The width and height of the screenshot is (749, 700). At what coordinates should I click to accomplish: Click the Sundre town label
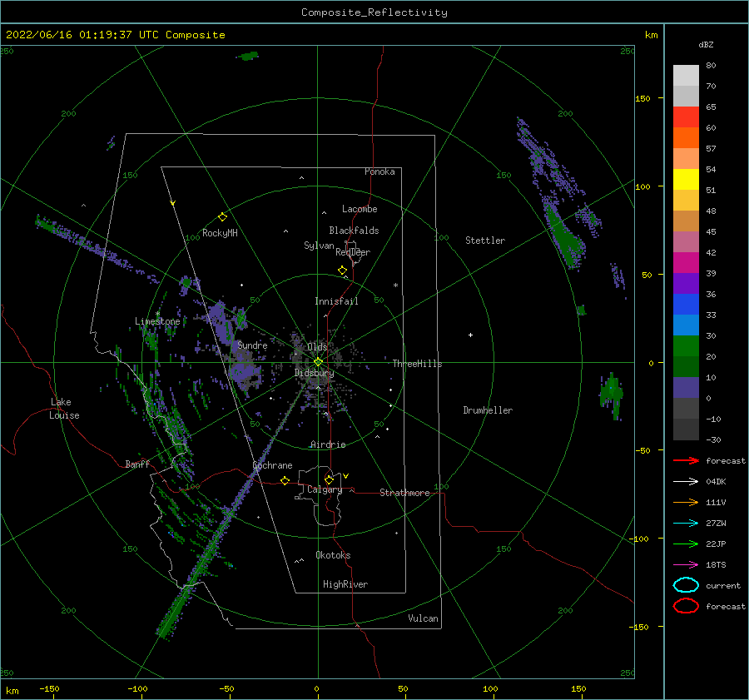[252, 345]
